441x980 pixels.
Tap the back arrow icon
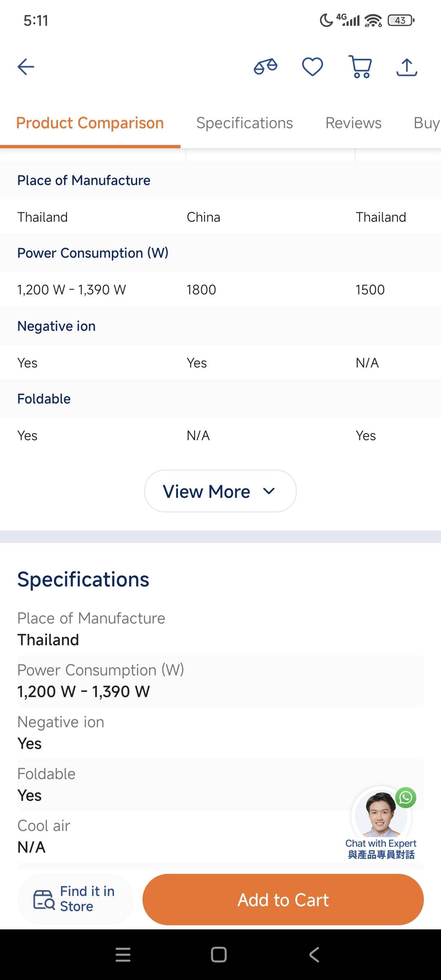26,67
